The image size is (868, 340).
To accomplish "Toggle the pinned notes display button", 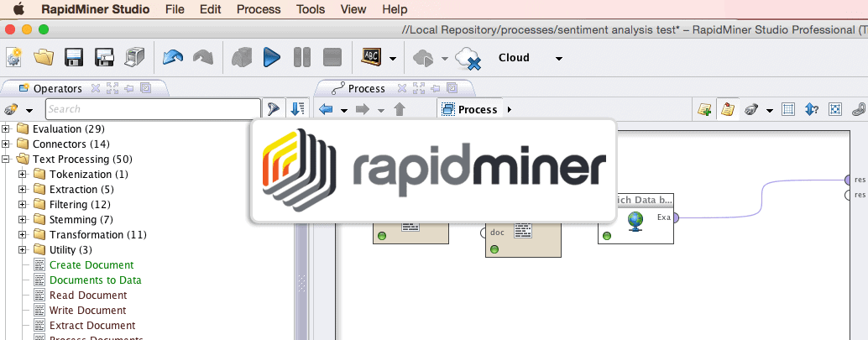I will point(728,109).
